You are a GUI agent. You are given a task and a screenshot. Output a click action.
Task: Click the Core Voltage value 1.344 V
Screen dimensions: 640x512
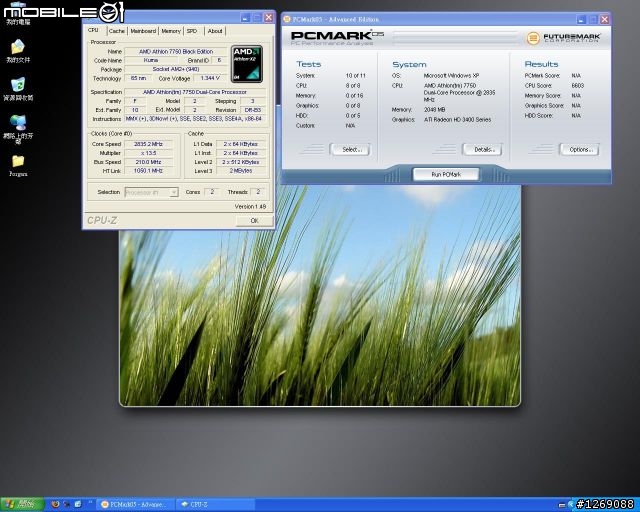coord(210,78)
